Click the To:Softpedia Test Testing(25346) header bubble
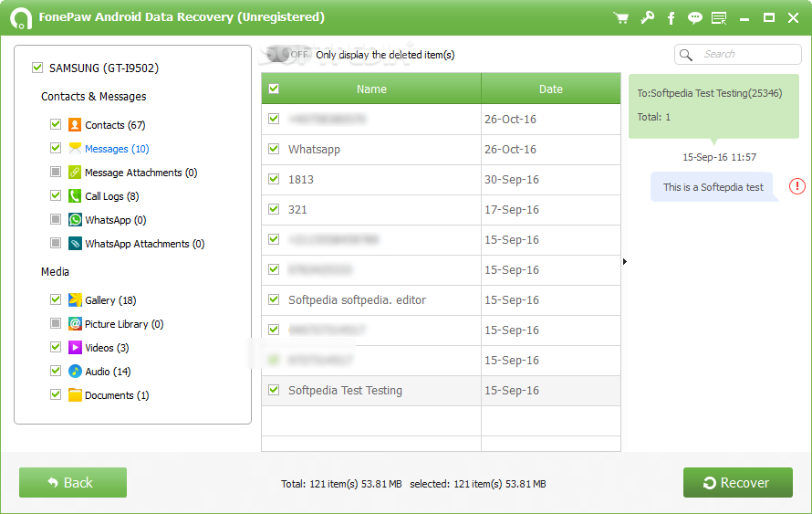The width and height of the screenshot is (812, 514). point(713,106)
